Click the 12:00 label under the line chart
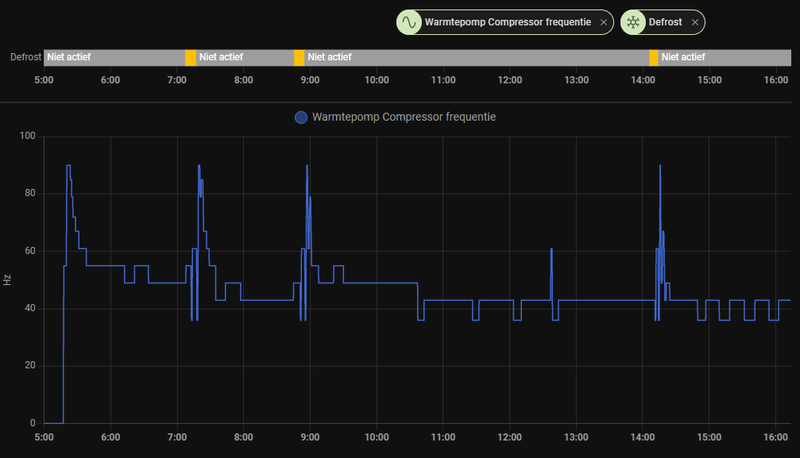Image resolution: width=800 pixels, height=458 pixels. (510, 437)
